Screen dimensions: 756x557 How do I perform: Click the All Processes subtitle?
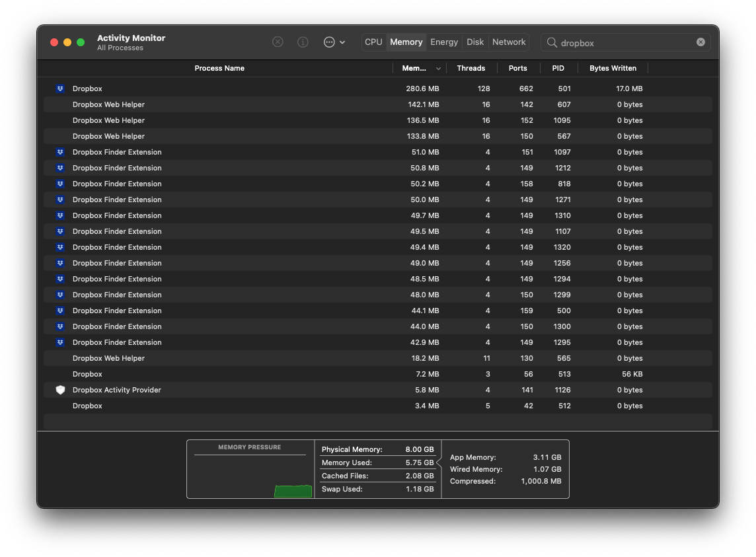pyautogui.click(x=120, y=48)
